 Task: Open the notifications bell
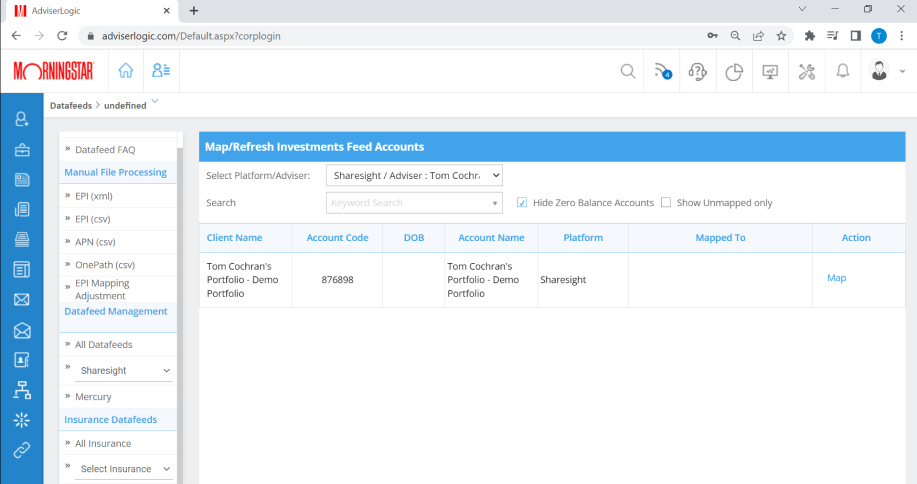[x=843, y=71]
